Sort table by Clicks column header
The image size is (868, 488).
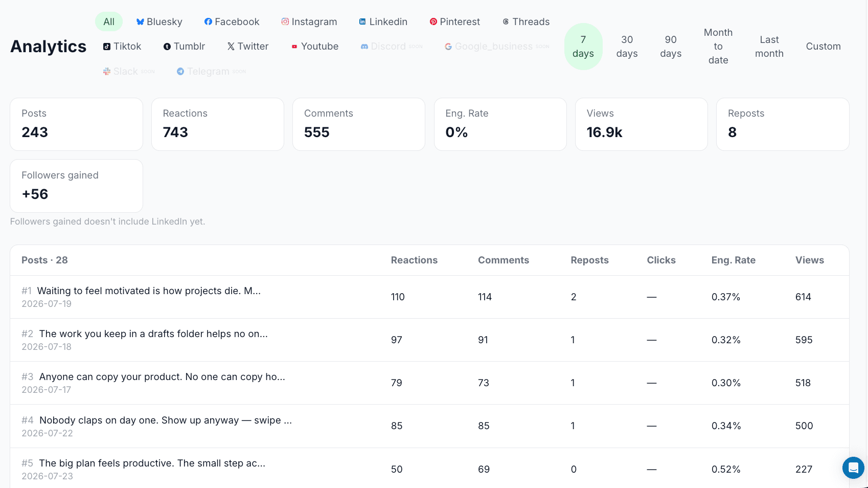tap(661, 260)
